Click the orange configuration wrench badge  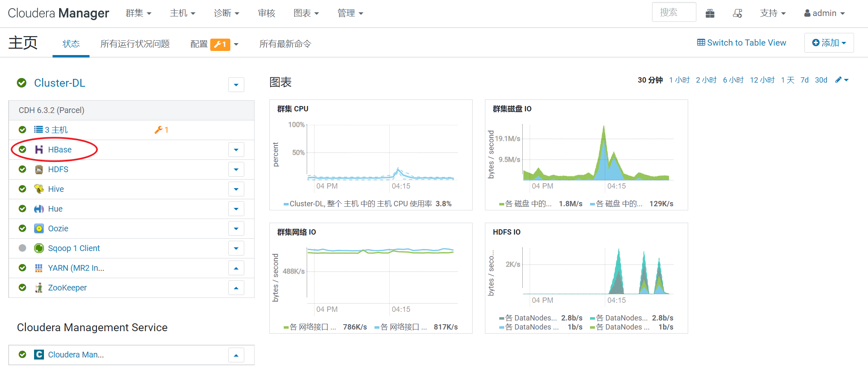point(220,44)
